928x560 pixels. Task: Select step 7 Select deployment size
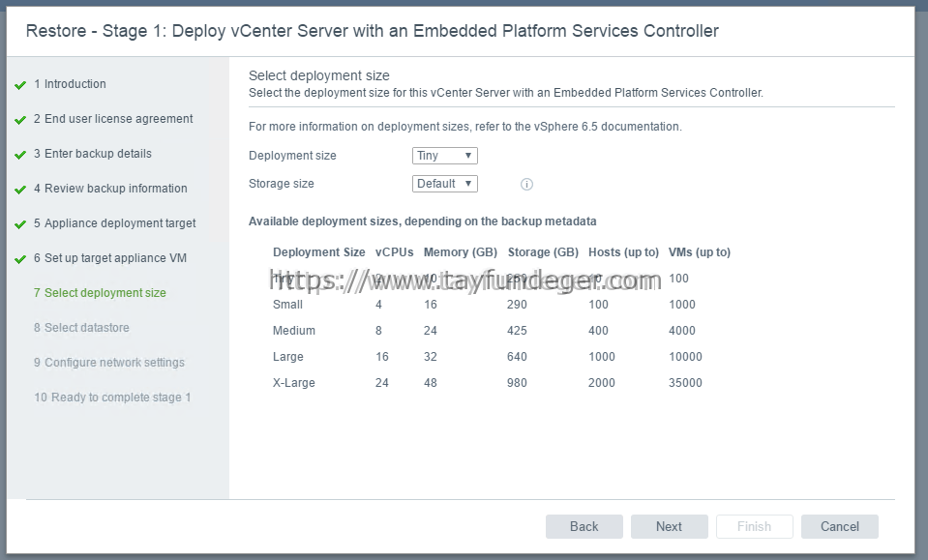pyautogui.click(x=100, y=293)
